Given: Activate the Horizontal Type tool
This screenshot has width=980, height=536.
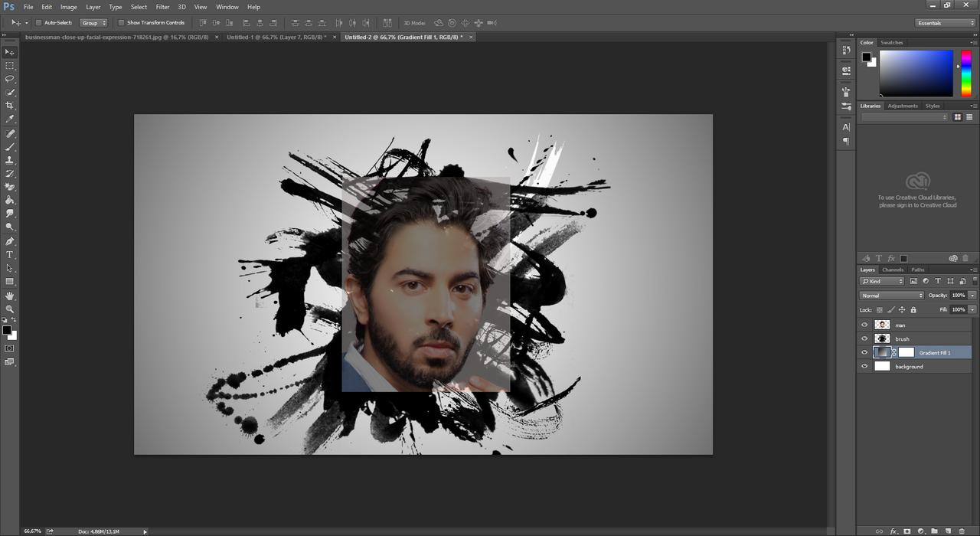Looking at the screenshot, I should [x=10, y=254].
